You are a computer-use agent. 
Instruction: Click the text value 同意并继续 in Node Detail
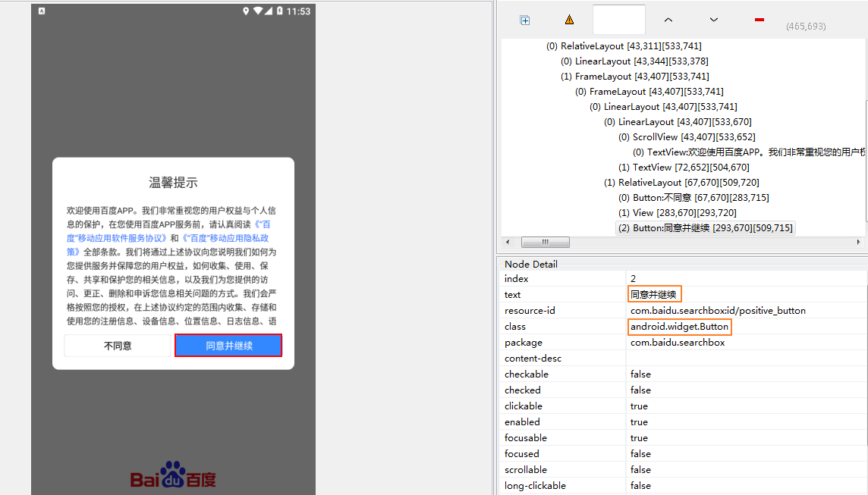(654, 295)
